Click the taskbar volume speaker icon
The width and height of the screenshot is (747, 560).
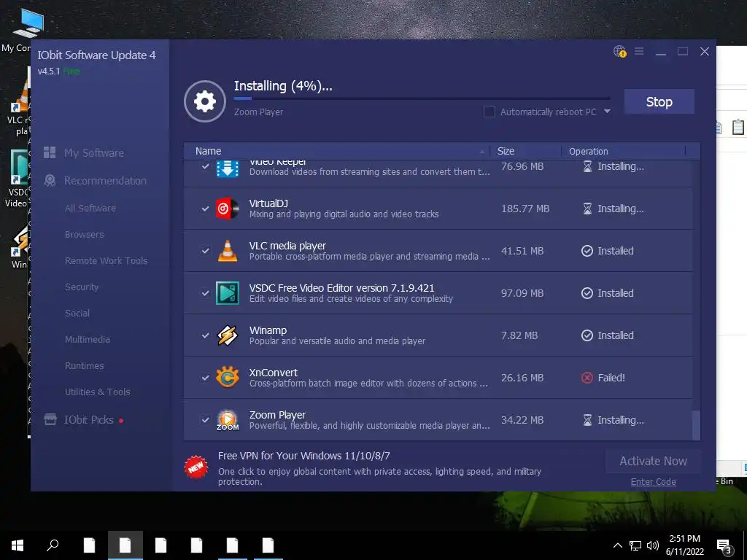653,545
